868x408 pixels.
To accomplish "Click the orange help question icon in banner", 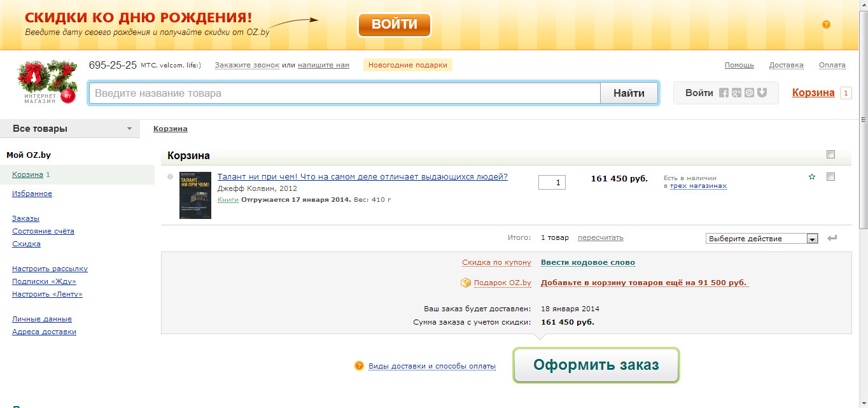I will [x=826, y=25].
